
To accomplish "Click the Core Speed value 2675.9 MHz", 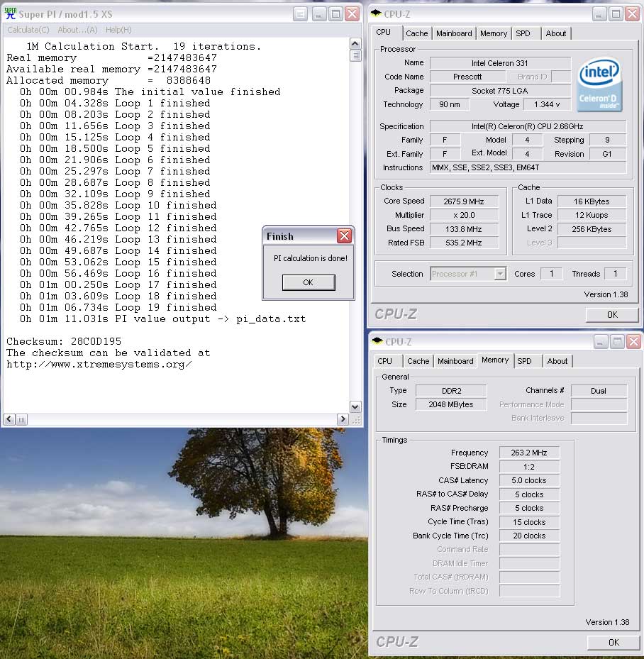I will (464, 201).
